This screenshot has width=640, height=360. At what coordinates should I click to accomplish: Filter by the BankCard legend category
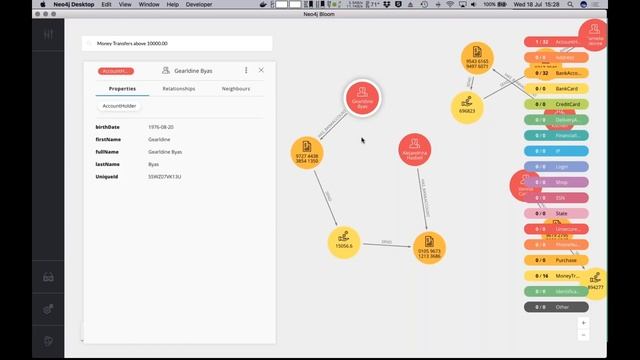[x=556, y=89]
